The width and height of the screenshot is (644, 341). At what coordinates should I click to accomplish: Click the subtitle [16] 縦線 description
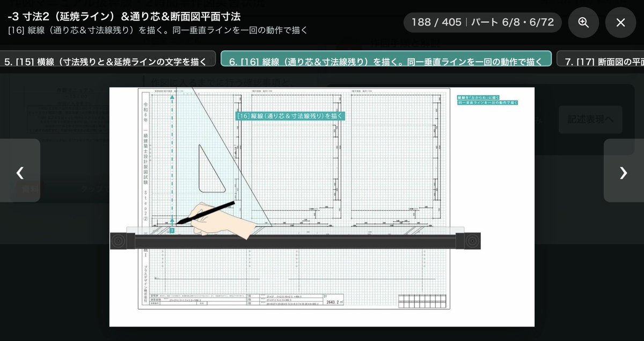[x=158, y=30]
